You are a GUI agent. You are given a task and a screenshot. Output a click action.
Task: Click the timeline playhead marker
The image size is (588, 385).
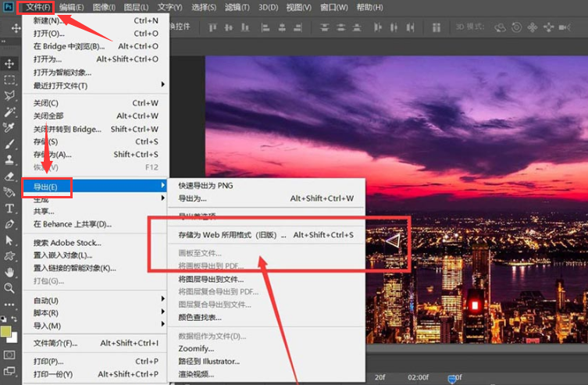point(452,378)
